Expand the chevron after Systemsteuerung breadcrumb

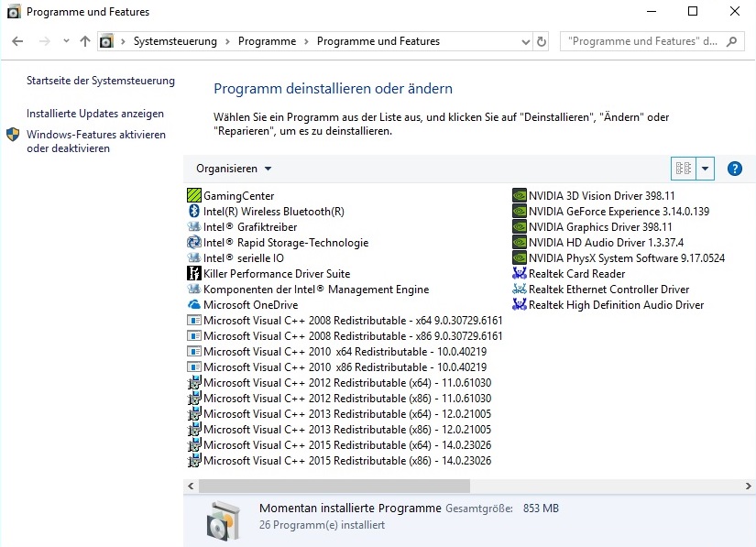227,41
